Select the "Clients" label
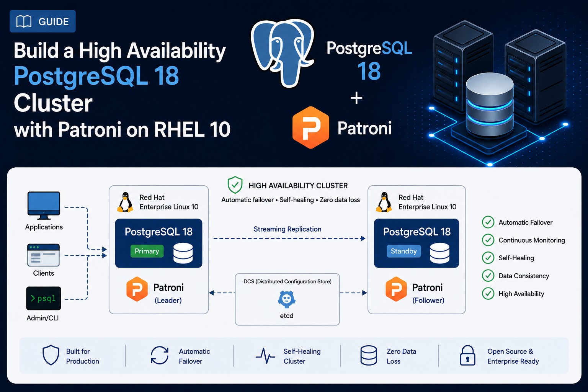Image resolution: width=588 pixels, height=392 pixels. click(44, 273)
